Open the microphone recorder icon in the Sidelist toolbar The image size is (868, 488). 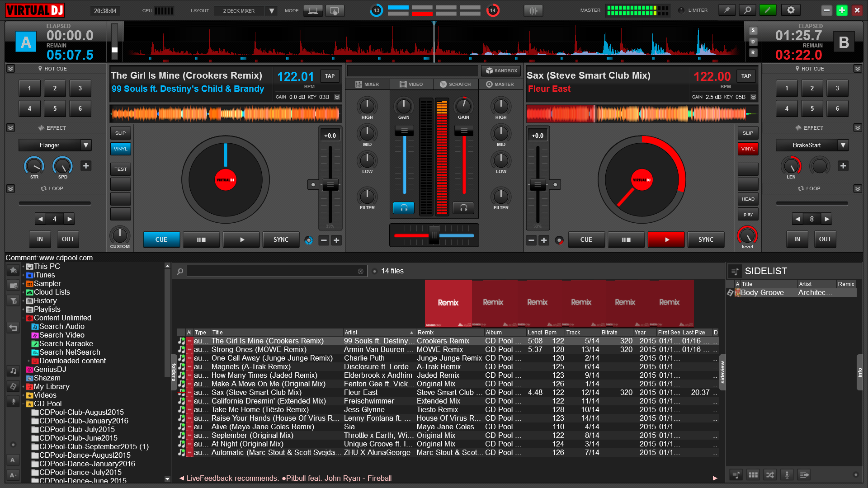(787, 474)
